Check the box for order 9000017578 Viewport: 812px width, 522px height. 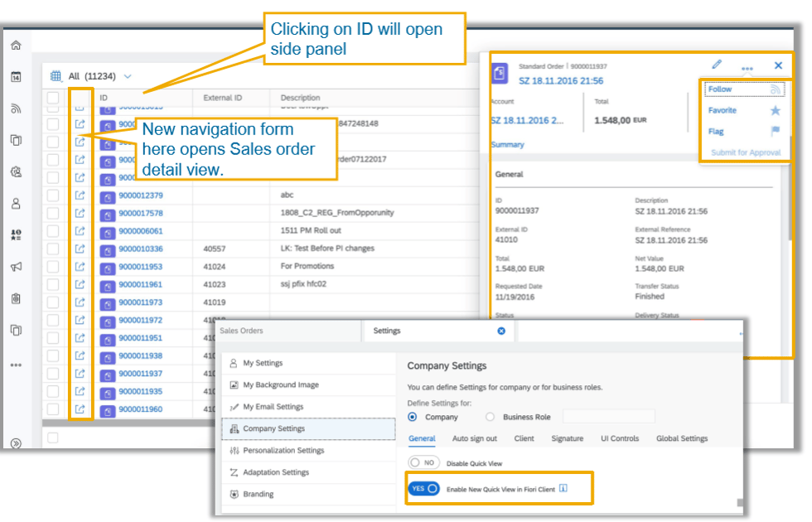coord(53,213)
